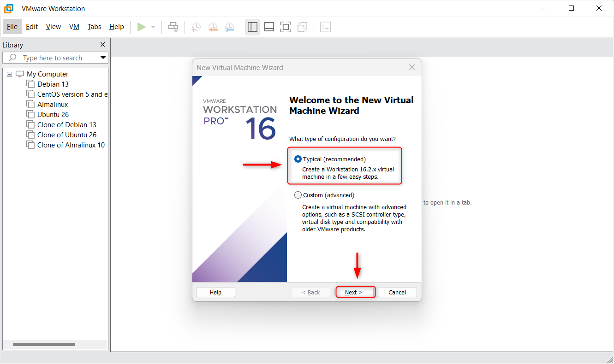Click the Cancel button in the wizard
This screenshot has height=364, width=614.
point(397,292)
